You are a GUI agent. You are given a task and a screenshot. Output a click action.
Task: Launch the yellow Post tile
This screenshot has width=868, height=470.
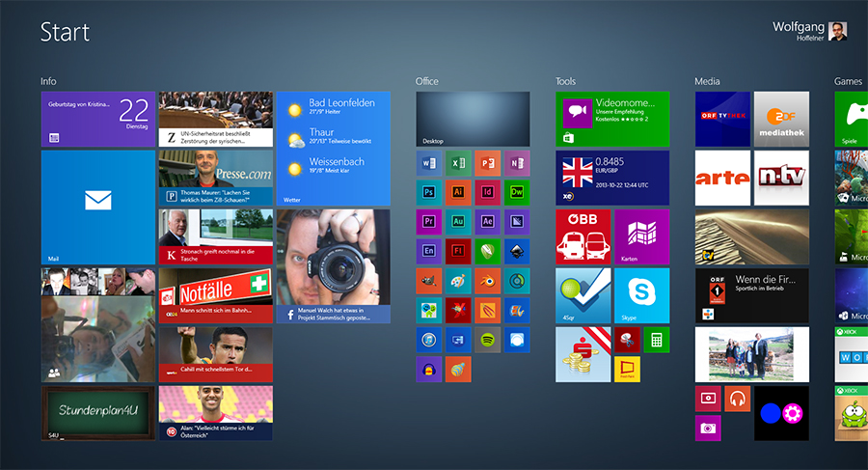pyautogui.click(x=627, y=369)
